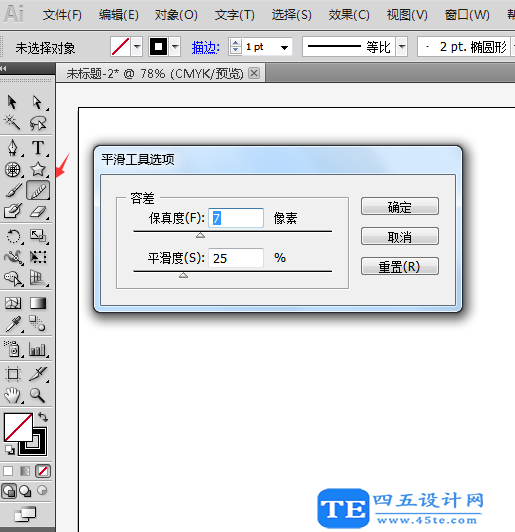
Task: Click the 确定 button
Action: click(x=400, y=206)
